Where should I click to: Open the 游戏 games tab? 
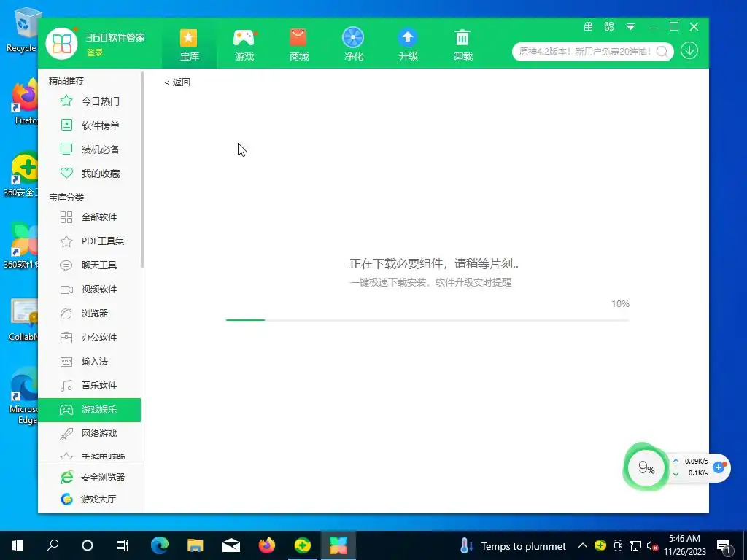244,45
